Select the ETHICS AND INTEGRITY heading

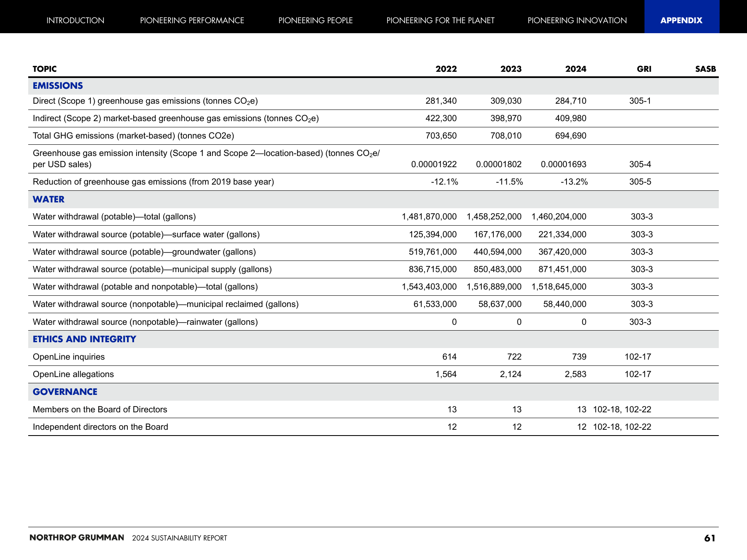(84, 339)
